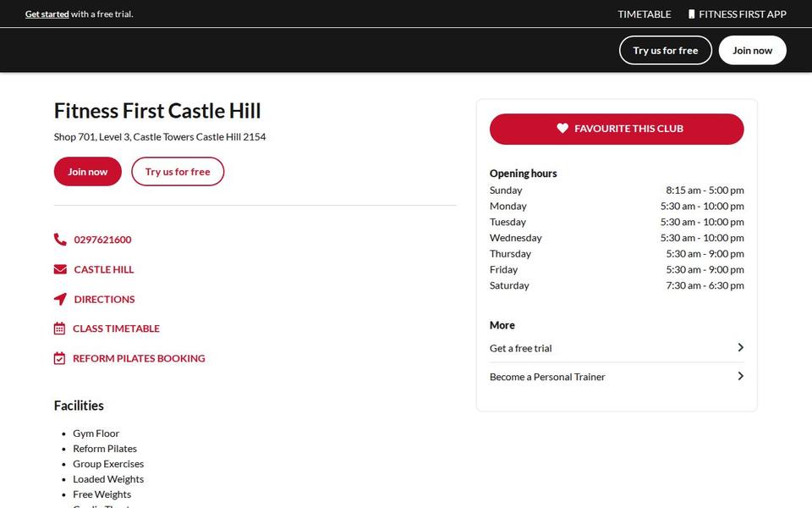The width and height of the screenshot is (812, 508).
Task: Click the Facilities heading
Action: [79, 406]
